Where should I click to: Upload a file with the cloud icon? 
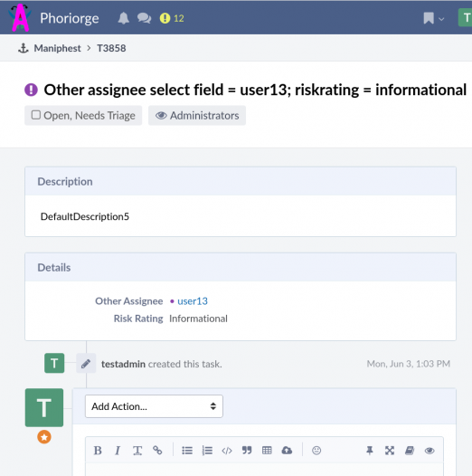(x=287, y=450)
